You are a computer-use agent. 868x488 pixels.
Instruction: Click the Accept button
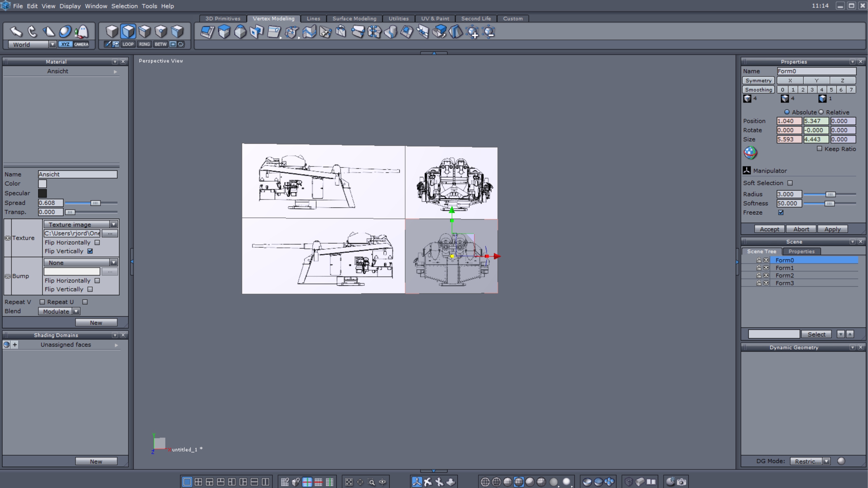point(769,229)
